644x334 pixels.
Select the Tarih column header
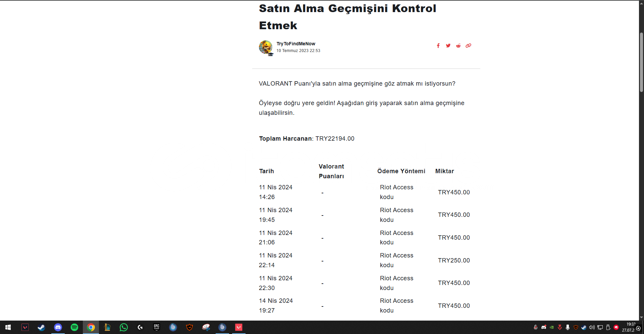(x=267, y=171)
